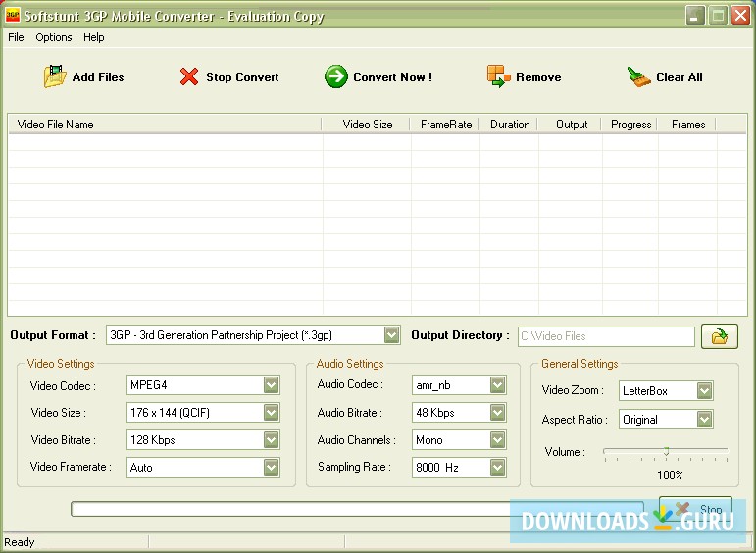Click the Video File Name column header
This screenshot has height=553, width=756.
click(165, 125)
